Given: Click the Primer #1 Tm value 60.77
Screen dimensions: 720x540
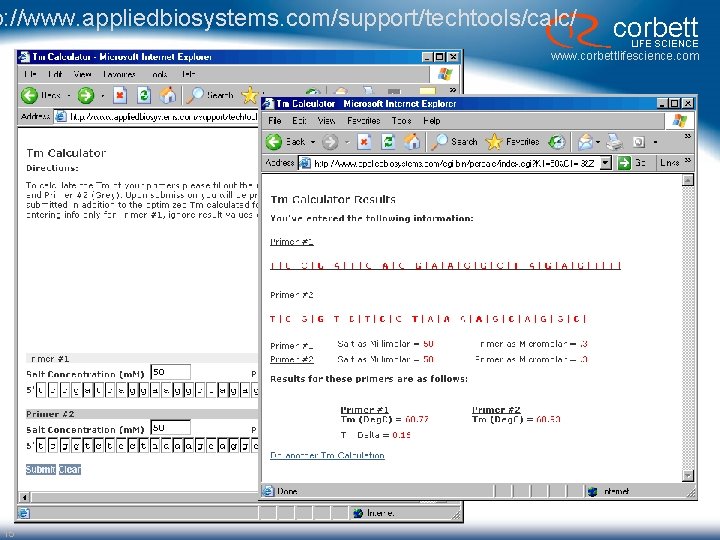Looking at the screenshot, I should coord(417,419).
